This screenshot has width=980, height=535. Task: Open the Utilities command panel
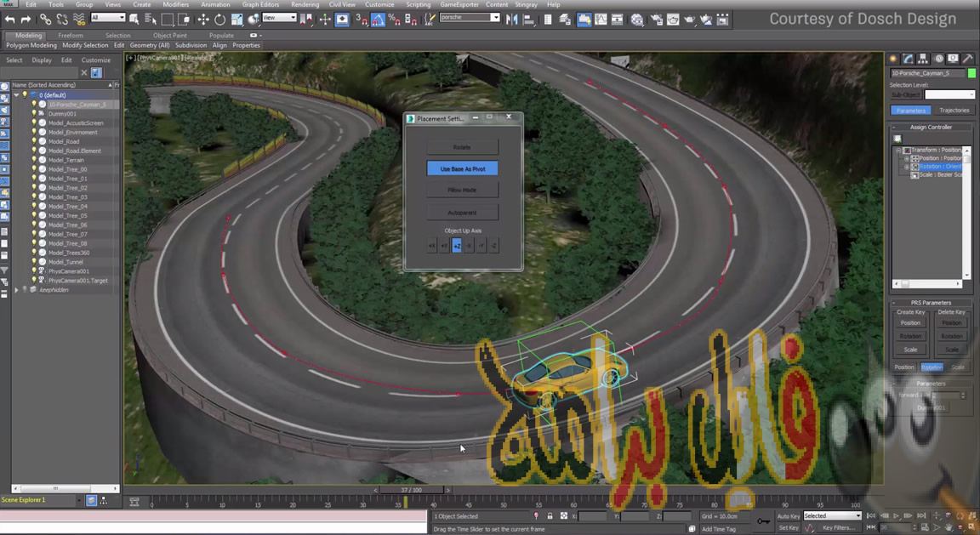tap(967, 58)
